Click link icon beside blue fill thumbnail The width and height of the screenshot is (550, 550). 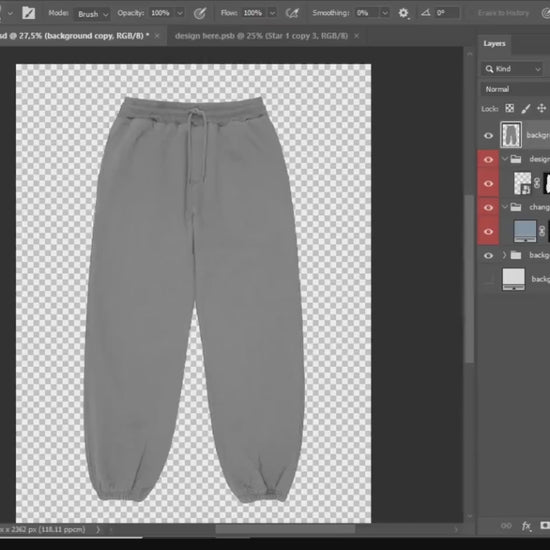tap(542, 231)
